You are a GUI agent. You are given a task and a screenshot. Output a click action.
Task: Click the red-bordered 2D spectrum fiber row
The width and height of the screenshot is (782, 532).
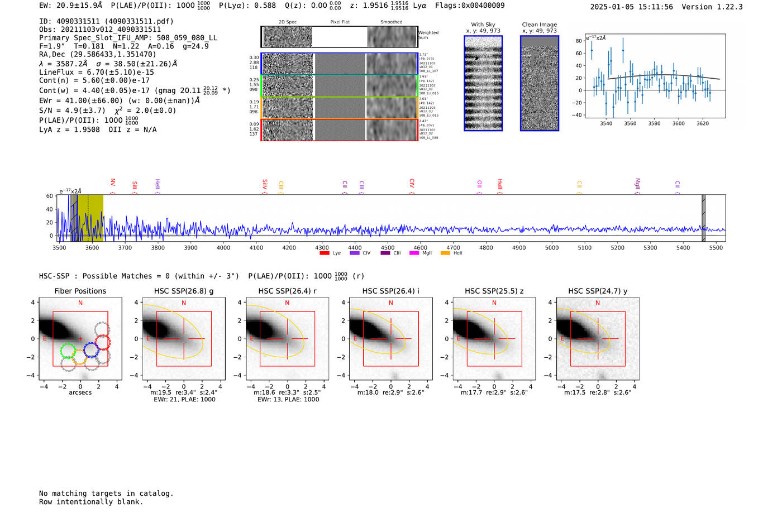click(x=340, y=130)
